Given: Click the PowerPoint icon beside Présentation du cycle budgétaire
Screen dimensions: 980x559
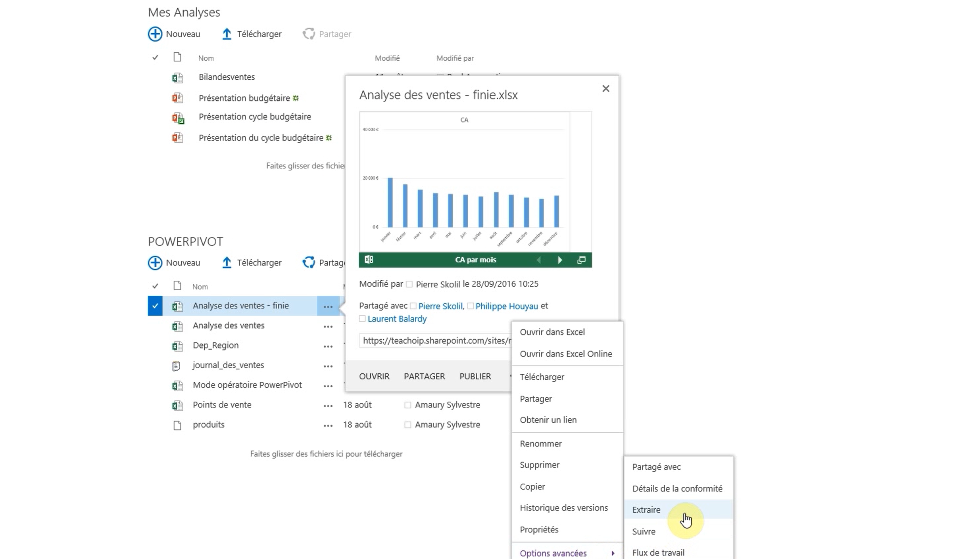Looking at the screenshot, I should click(x=177, y=138).
